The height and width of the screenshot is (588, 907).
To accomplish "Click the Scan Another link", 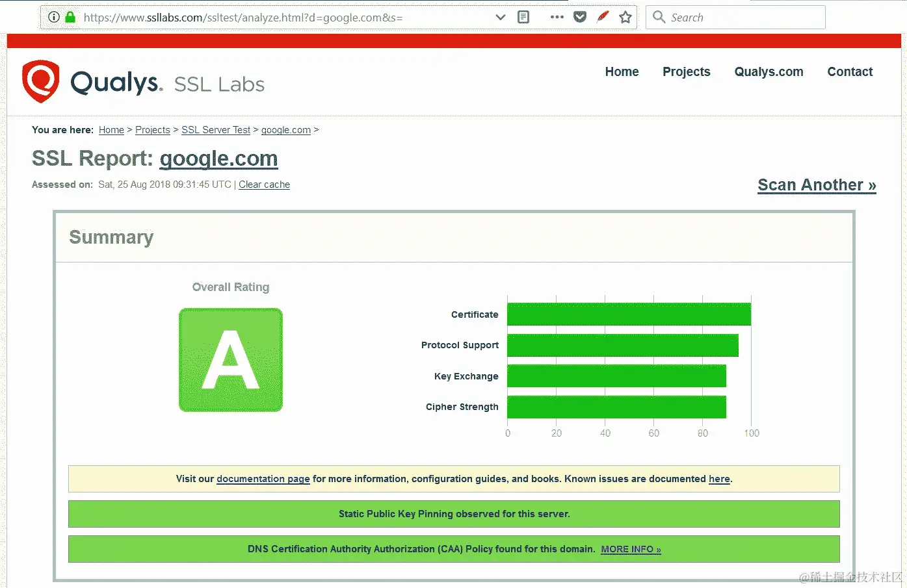I will click(817, 185).
